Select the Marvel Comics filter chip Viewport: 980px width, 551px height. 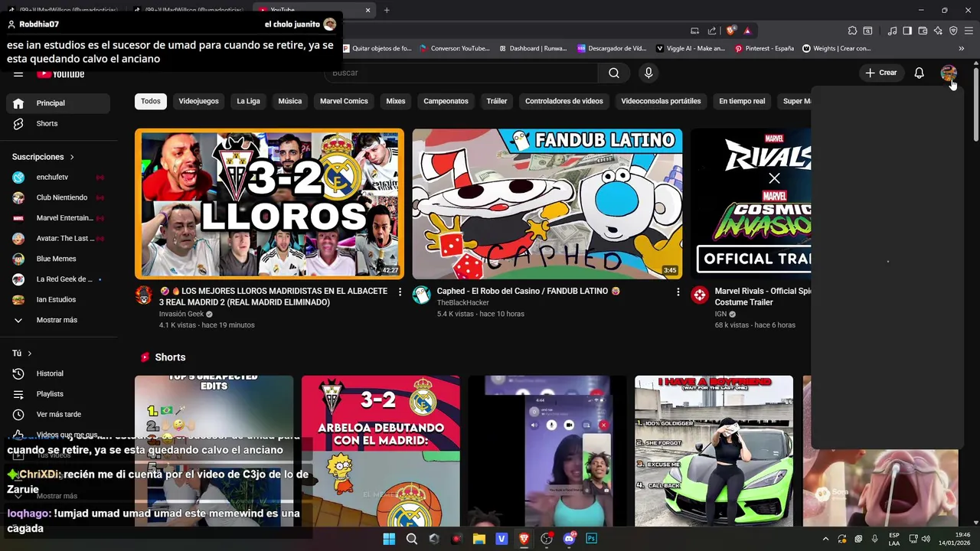[344, 101]
